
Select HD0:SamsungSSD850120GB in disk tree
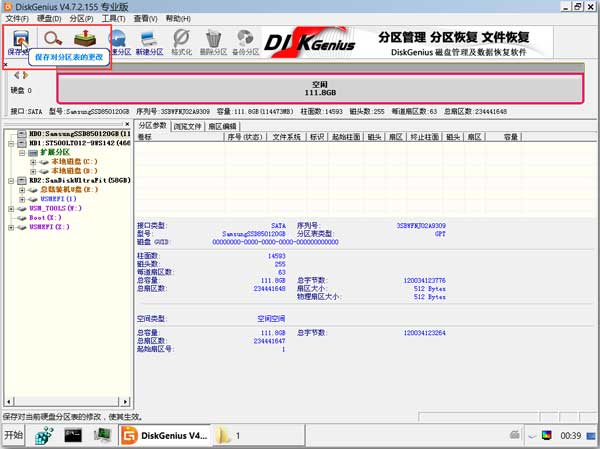(80, 134)
